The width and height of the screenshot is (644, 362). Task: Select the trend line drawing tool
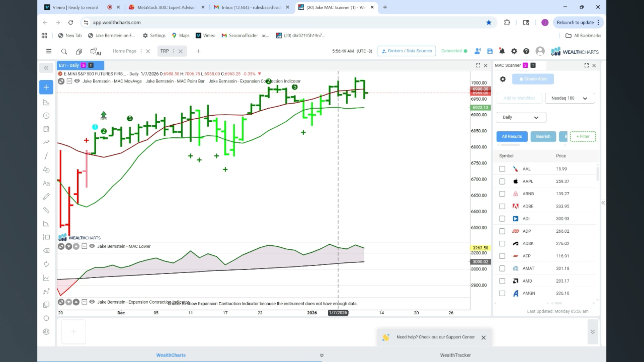[46, 156]
